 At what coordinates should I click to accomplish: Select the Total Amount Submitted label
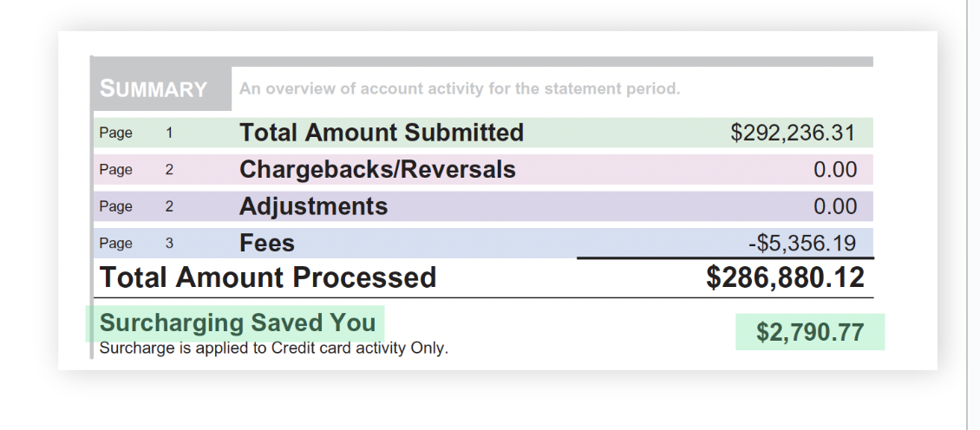click(382, 133)
